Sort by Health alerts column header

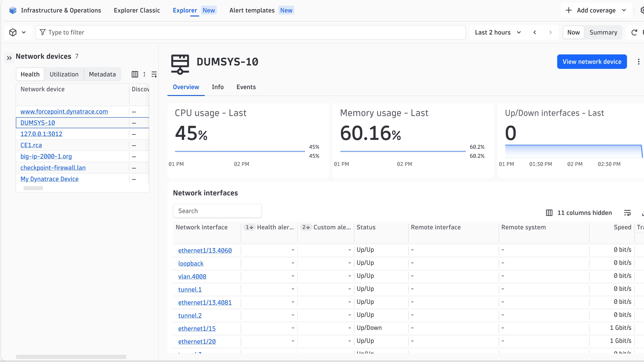click(275, 227)
